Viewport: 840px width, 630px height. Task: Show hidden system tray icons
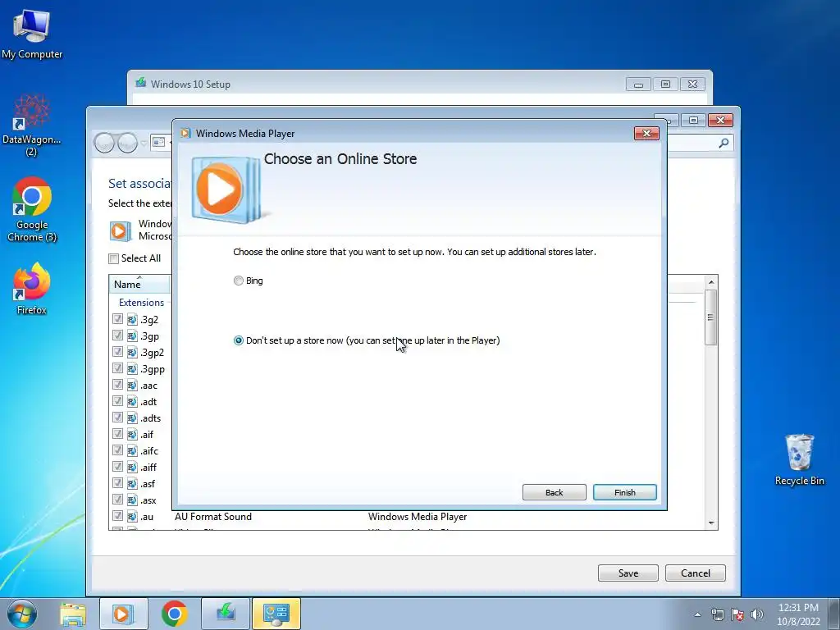[697, 614]
